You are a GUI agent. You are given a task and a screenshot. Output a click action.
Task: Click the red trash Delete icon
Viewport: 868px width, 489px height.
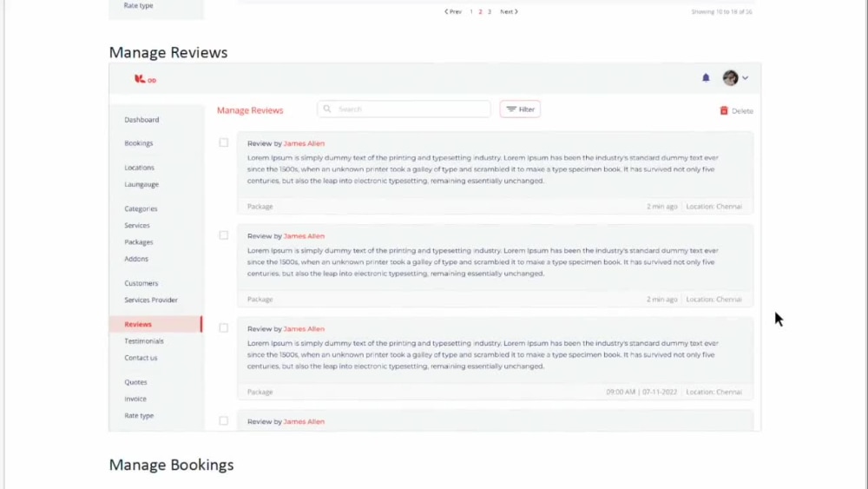[724, 111]
